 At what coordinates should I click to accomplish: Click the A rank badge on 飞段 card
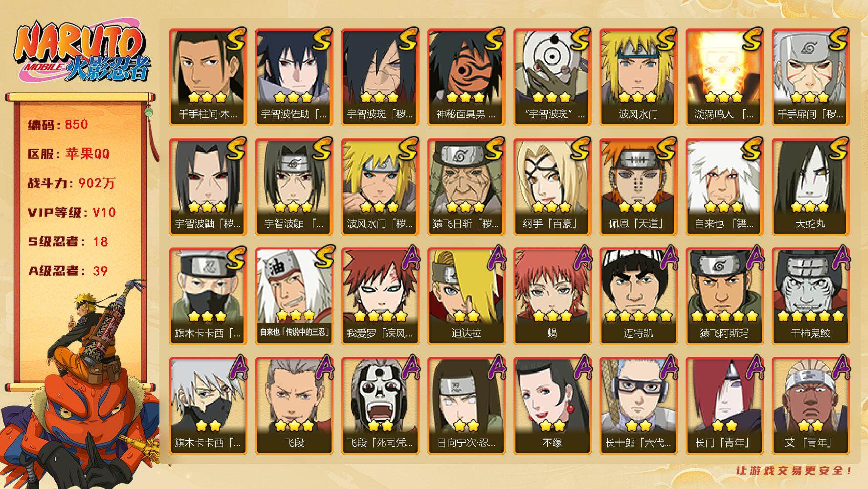[x=324, y=368]
